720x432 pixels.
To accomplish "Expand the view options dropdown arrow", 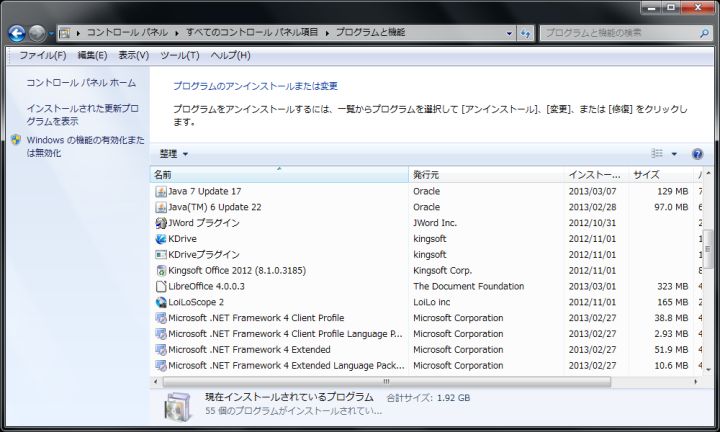I will pos(674,154).
